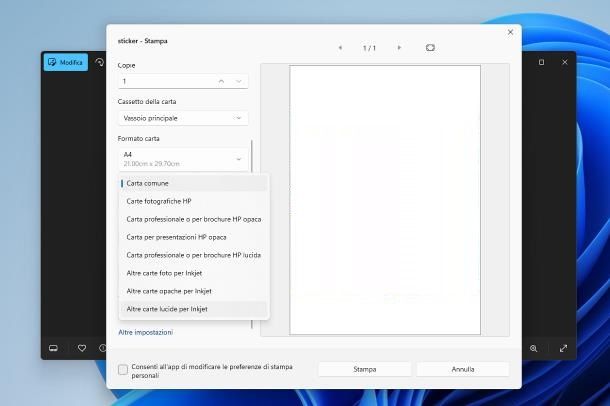Choose Carta professionale o per brochure HP lucida
The height and width of the screenshot is (406, 610).
pyautogui.click(x=194, y=255)
